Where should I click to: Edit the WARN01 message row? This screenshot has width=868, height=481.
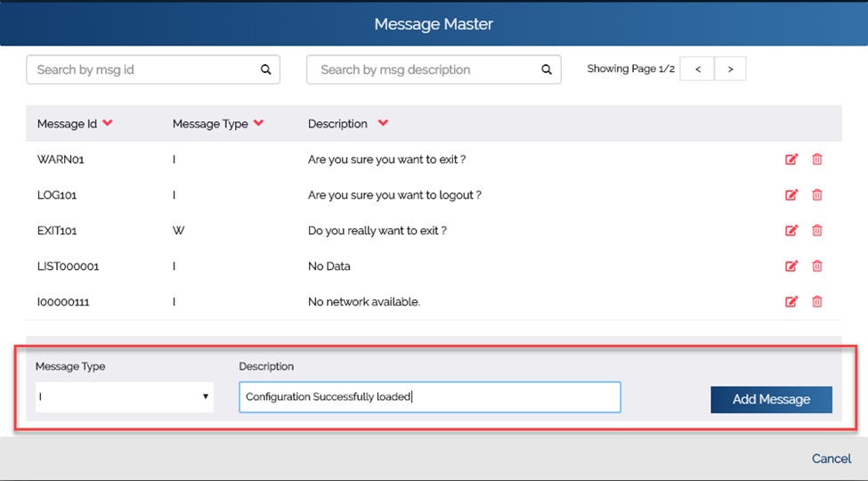click(x=791, y=159)
